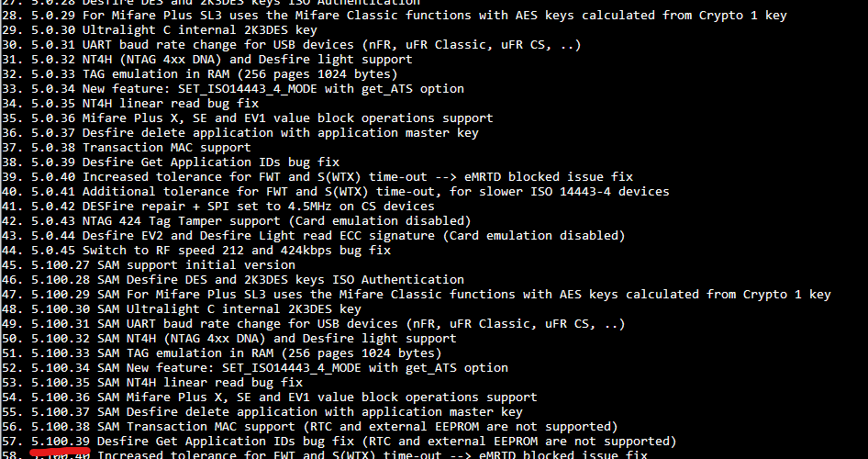
Task: Click the 5.0.35 NT4H linear read bug fix entry
Action: point(130,104)
